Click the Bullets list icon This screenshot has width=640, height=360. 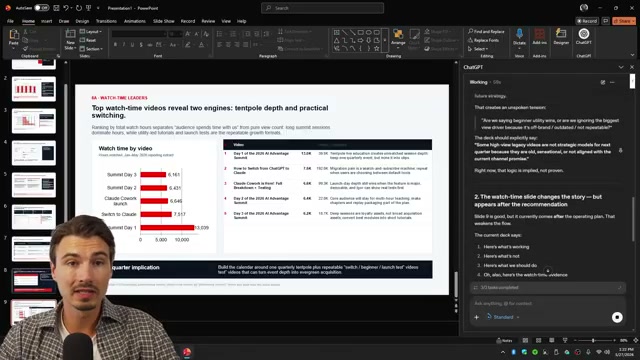220,34
